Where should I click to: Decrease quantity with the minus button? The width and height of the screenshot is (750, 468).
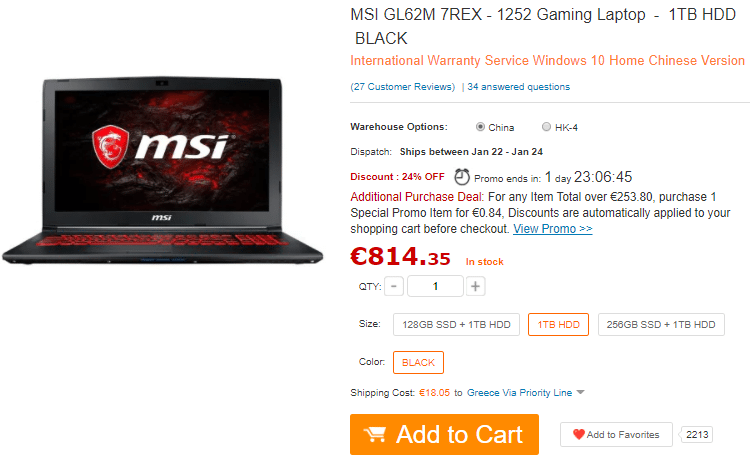(x=394, y=286)
